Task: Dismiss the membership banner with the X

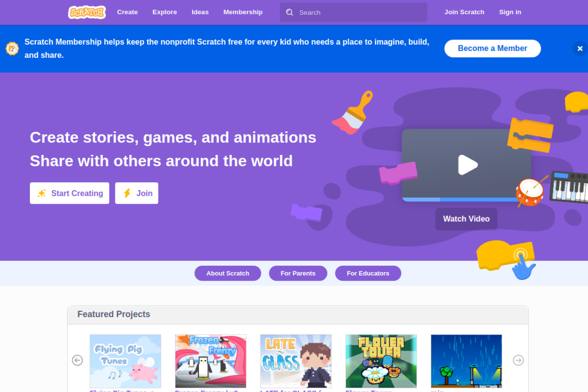Action: (x=580, y=48)
